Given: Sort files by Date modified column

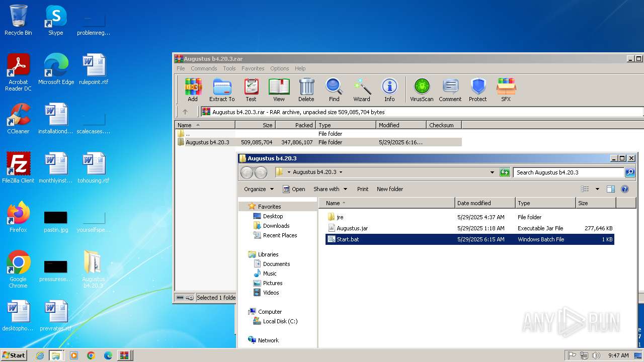Looking at the screenshot, I should (485, 203).
